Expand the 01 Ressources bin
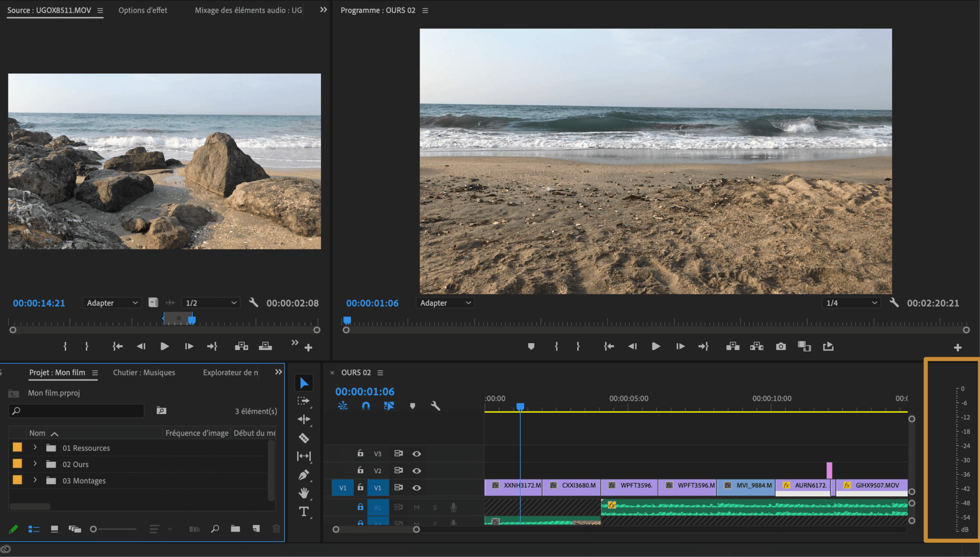Viewport: 980px width, 557px height. 35,447
